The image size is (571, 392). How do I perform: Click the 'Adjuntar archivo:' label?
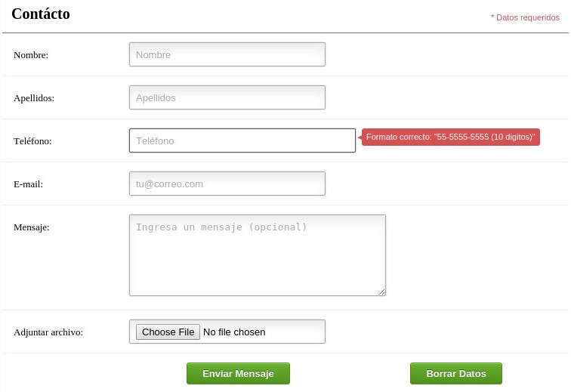[x=48, y=332]
